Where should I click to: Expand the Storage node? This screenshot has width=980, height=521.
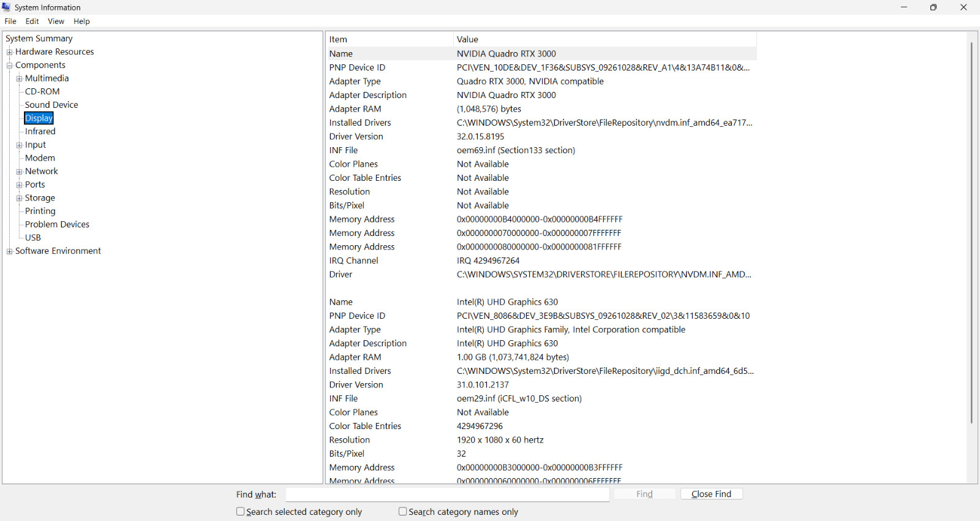click(20, 198)
